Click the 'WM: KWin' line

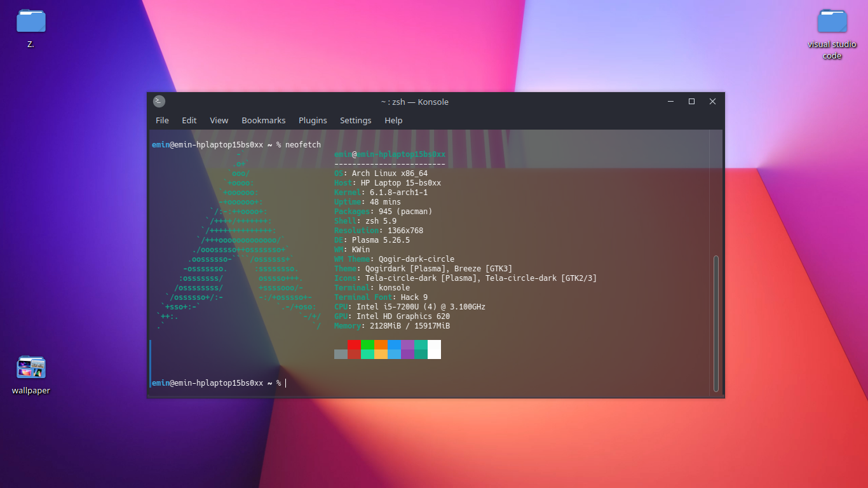pos(352,250)
